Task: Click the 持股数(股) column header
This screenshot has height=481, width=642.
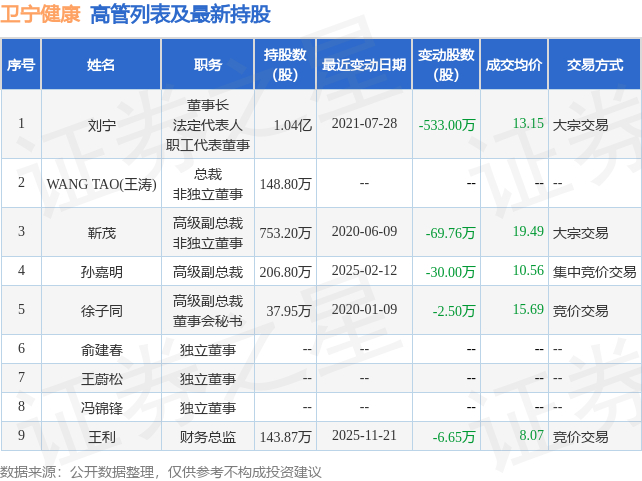Action: tap(285, 65)
